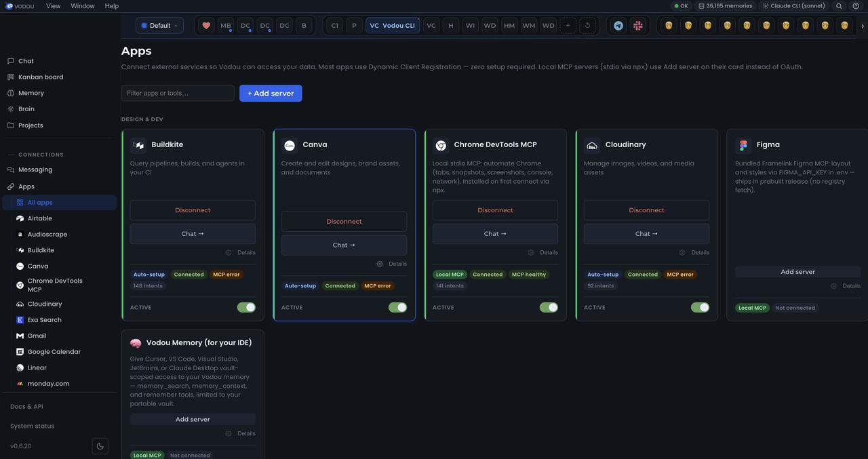The width and height of the screenshot is (868, 459).
Task: Open the Slack icon in the toolbar
Action: click(x=638, y=26)
